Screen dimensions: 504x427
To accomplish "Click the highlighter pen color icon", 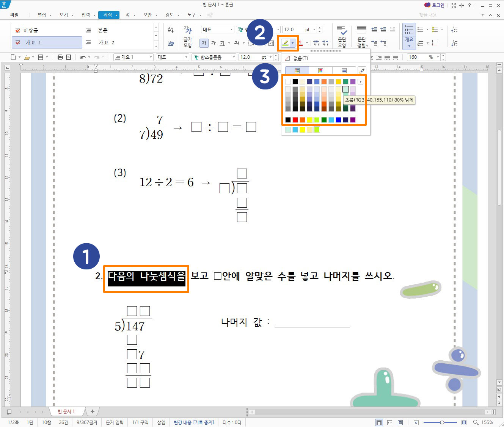I will coord(285,43).
